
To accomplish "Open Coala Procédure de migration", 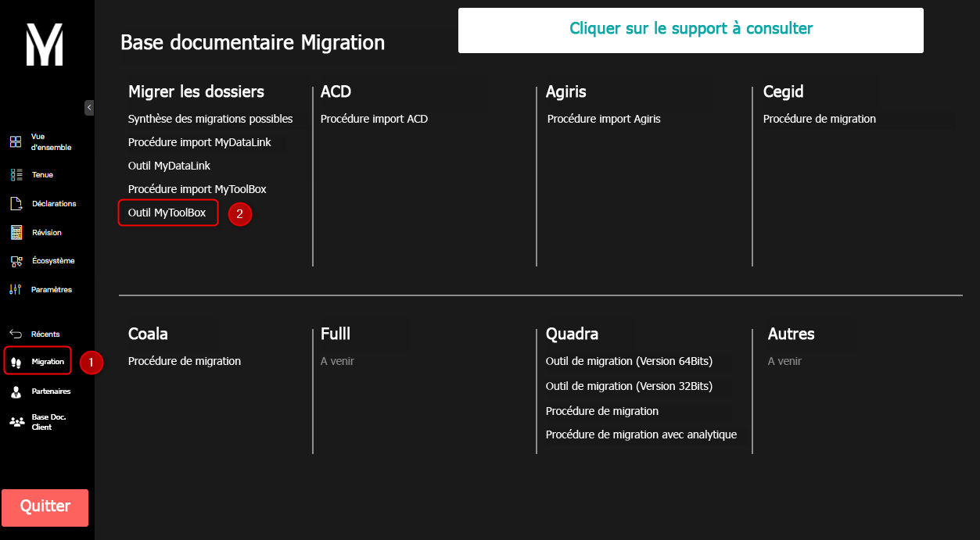I will point(185,361).
